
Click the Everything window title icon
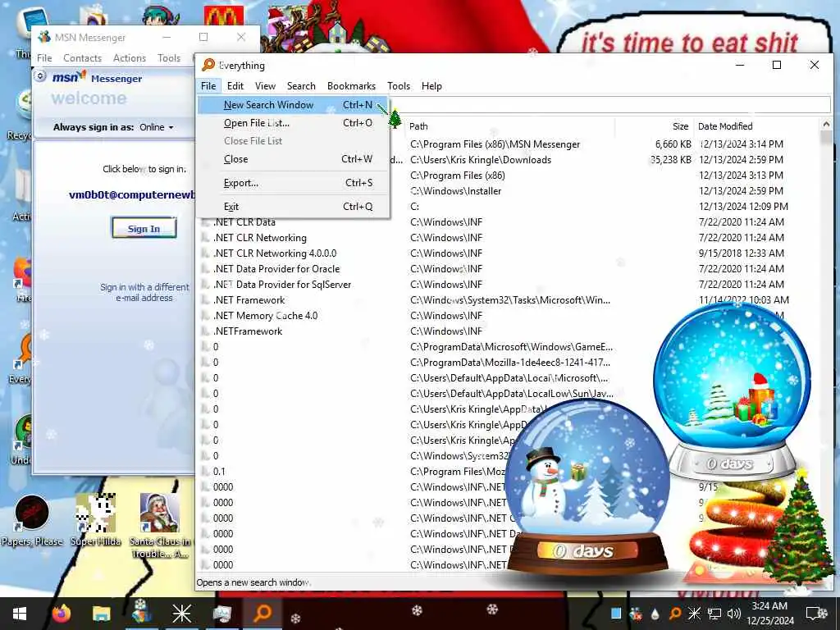click(208, 66)
